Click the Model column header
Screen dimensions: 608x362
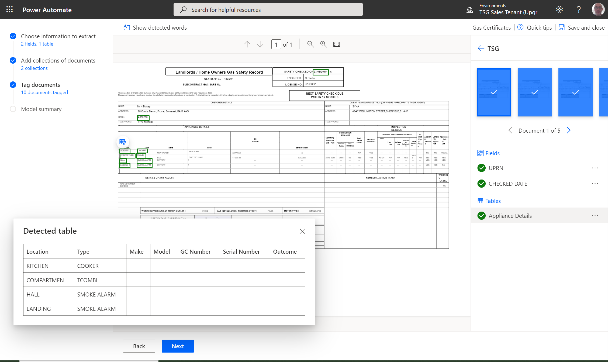pos(162,252)
